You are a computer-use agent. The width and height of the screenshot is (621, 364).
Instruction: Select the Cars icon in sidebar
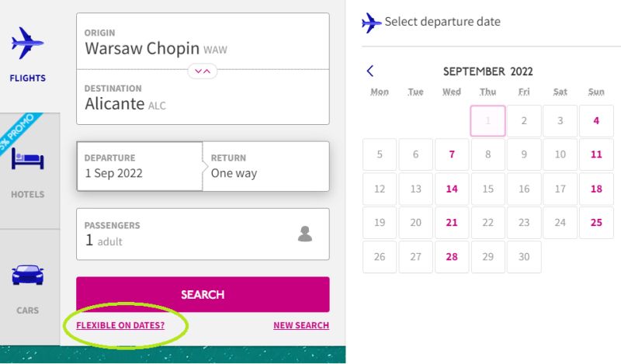pos(27,275)
